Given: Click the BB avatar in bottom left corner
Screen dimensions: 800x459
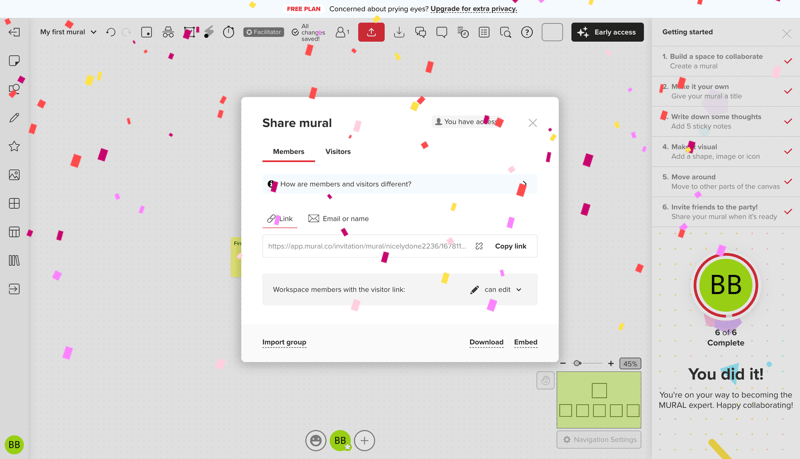Looking at the screenshot, I should coord(14,445).
